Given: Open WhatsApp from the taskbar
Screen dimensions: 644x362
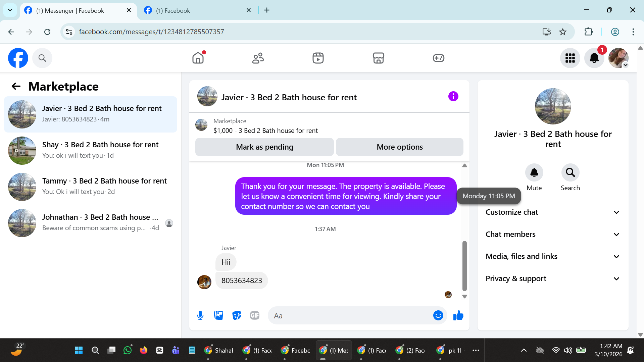Looking at the screenshot, I should 128,350.
